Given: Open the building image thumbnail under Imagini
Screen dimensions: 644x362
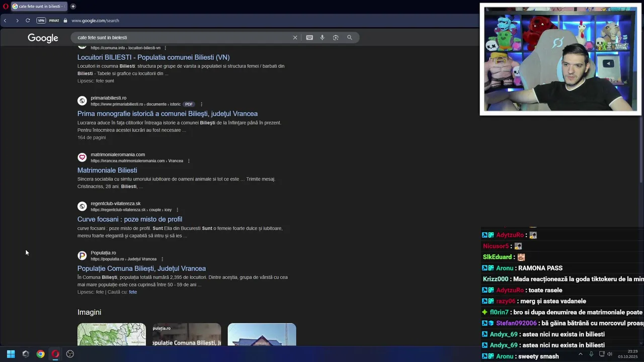Looking at the screenshot, I should (262, 334).
